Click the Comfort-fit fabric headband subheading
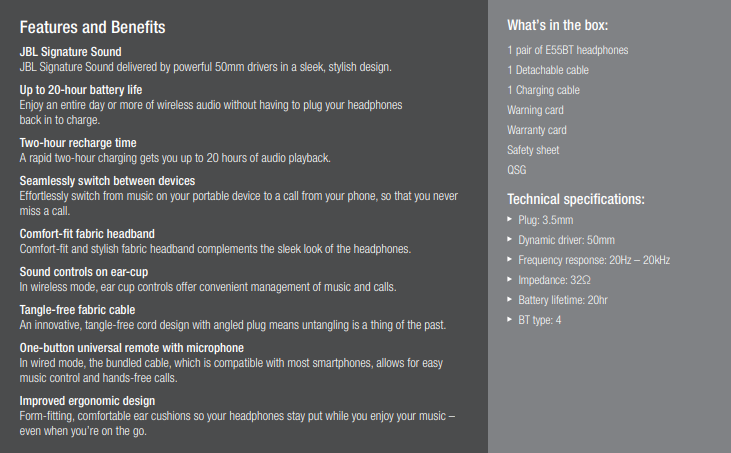The width and height of the screenshot is (731, 453). pyautogui.click(x=87, y=234)
